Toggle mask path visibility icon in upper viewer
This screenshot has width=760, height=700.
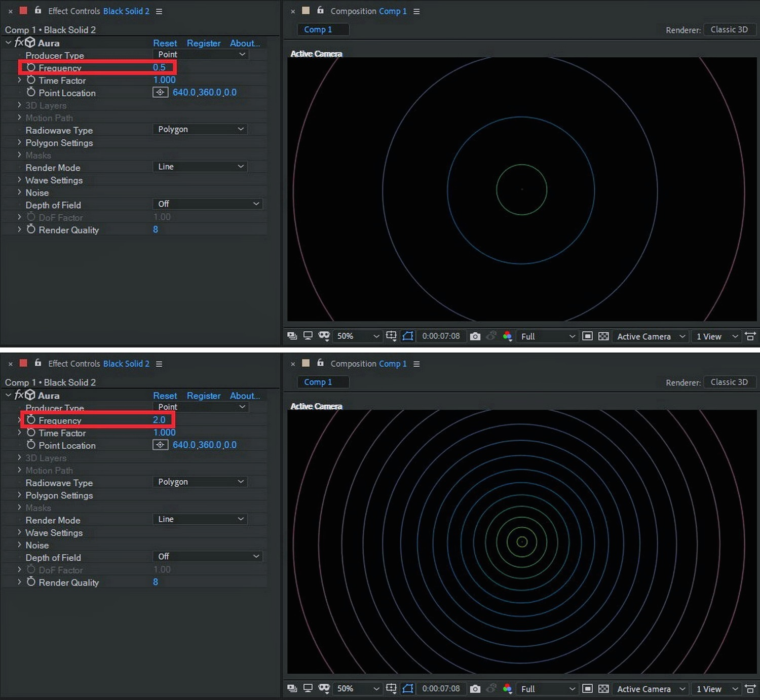408,336
